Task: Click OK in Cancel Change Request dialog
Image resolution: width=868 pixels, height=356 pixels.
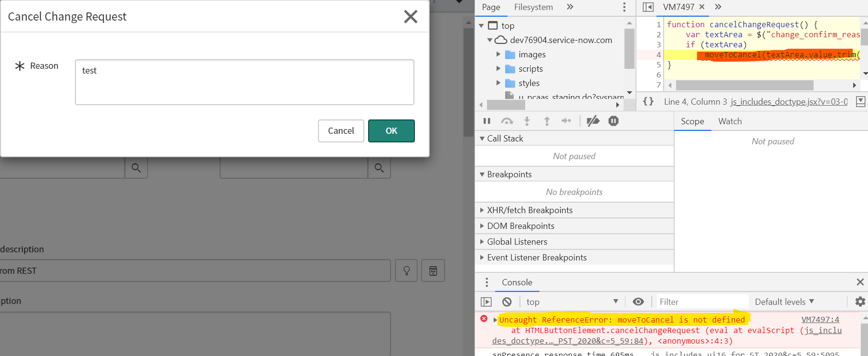Action: (392, 131)
